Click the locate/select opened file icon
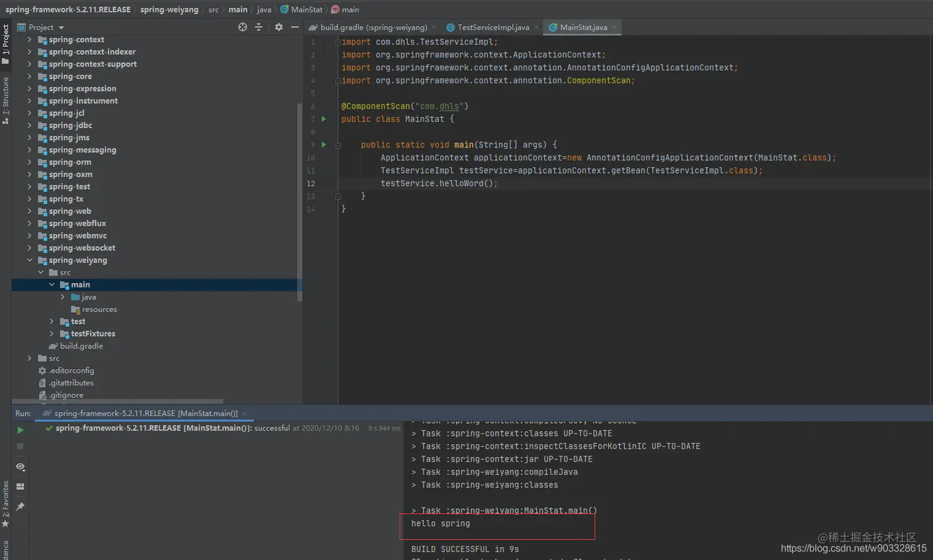The width and height of the screenshot is (933, 560). [243, 27]
